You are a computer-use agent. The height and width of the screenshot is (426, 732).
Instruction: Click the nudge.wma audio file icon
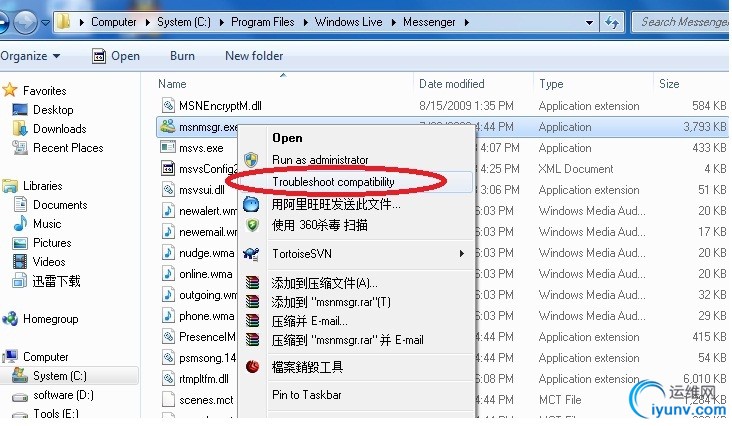point(168,252)
